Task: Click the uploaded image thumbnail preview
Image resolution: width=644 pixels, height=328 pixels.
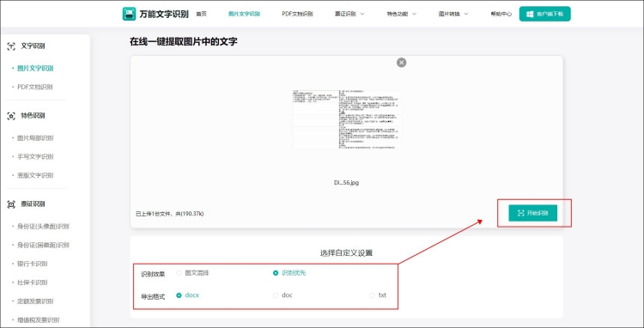Action: point(346,119)
